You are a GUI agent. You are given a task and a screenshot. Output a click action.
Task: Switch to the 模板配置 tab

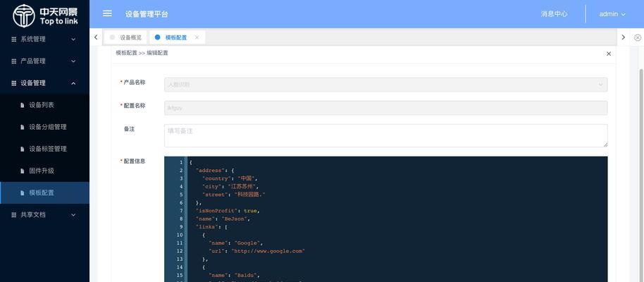point(177,37)
